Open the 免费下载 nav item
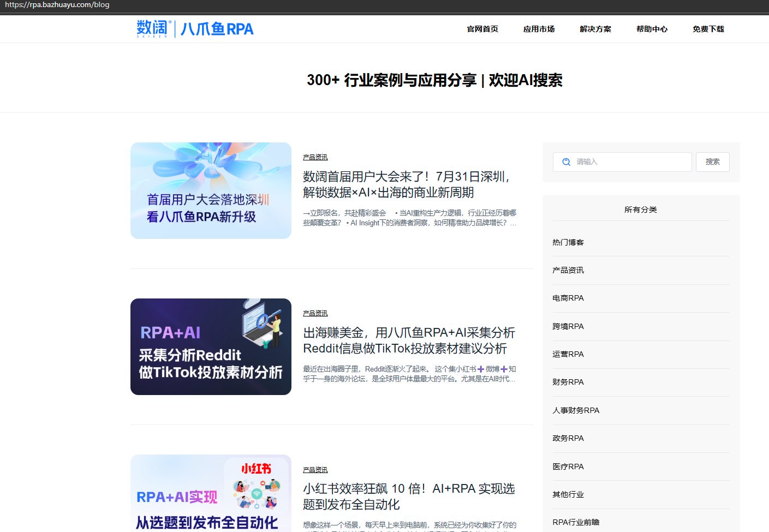 coord(708,29)
